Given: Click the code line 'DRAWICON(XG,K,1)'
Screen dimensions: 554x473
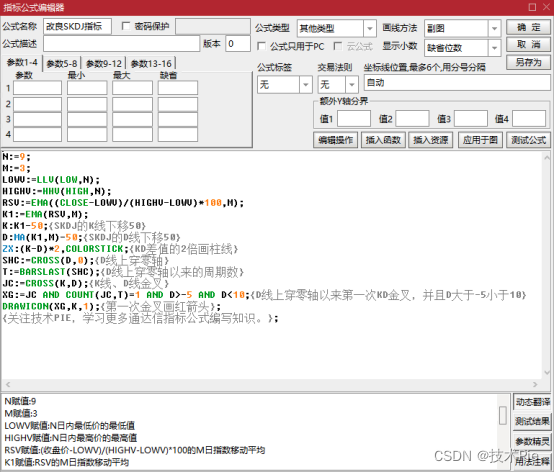Looking at the screenshot, I should point(112,306).
